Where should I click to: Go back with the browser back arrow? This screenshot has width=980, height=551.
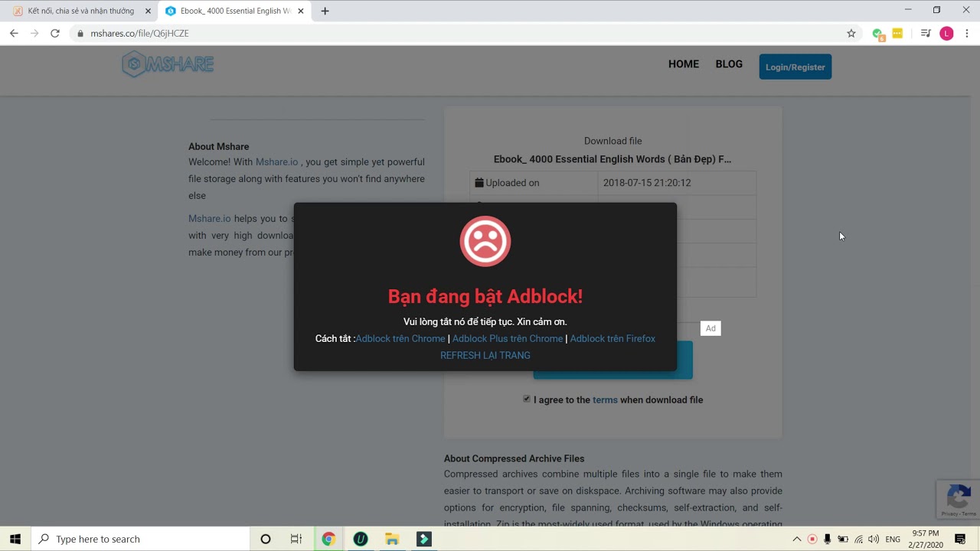14,34
